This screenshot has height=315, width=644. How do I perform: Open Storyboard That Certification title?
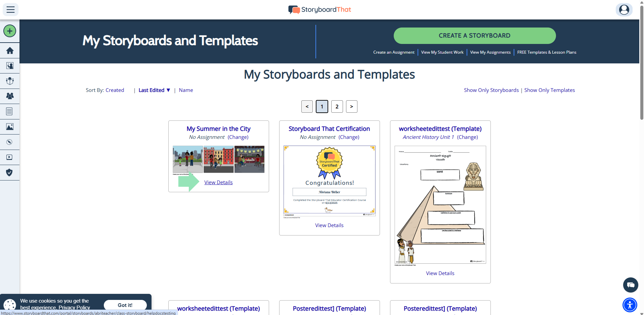pyautogui.click(x=329, y=129)
